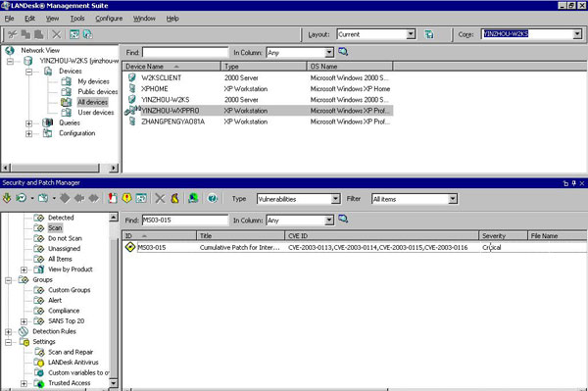Sort by CVE ID column header
This screenshot has width=588, height=391.
pos(382,236)
